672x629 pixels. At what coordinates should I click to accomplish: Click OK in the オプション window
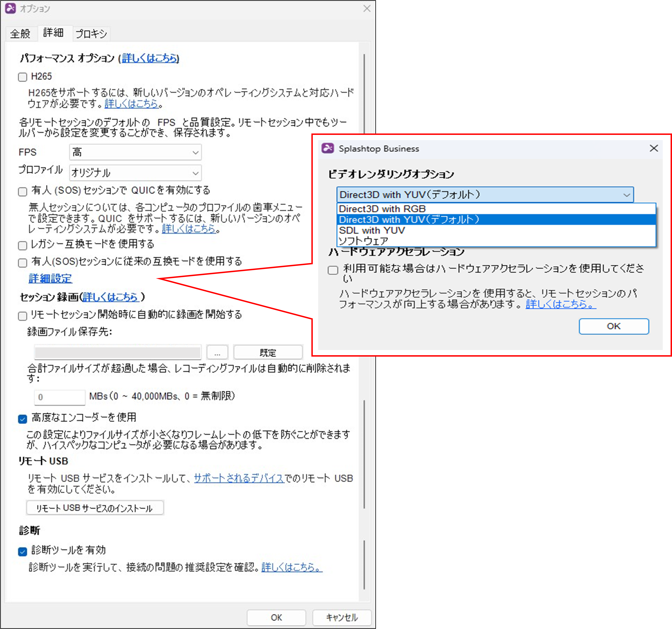pyautogui.click(x=276, y=618)
